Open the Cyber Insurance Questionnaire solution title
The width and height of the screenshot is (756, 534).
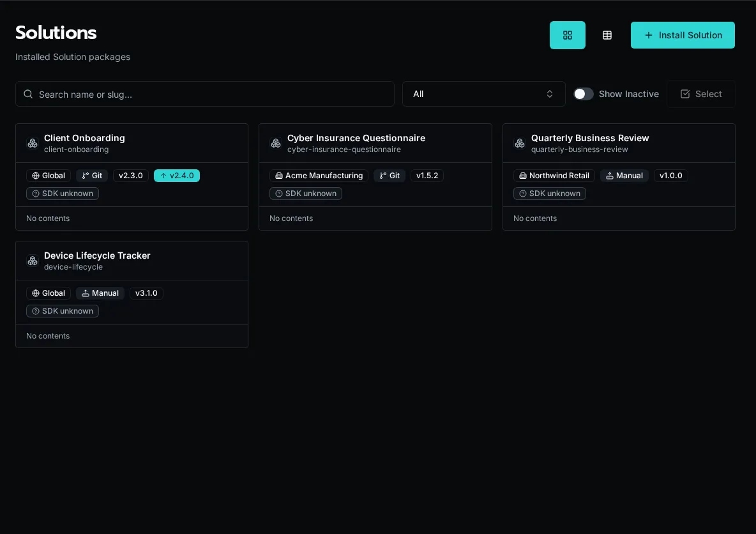356,138
